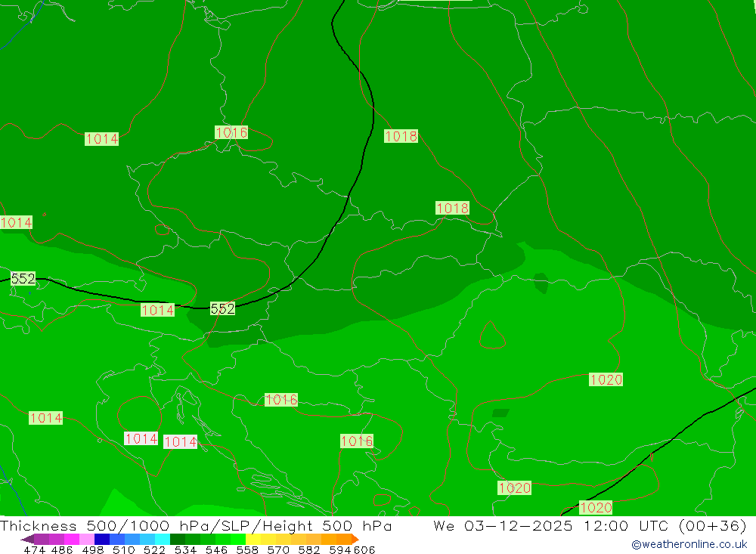The width and height of the screenshot is (756, 554).
Task: Click the legend value 546
Action: click(216, 549)
